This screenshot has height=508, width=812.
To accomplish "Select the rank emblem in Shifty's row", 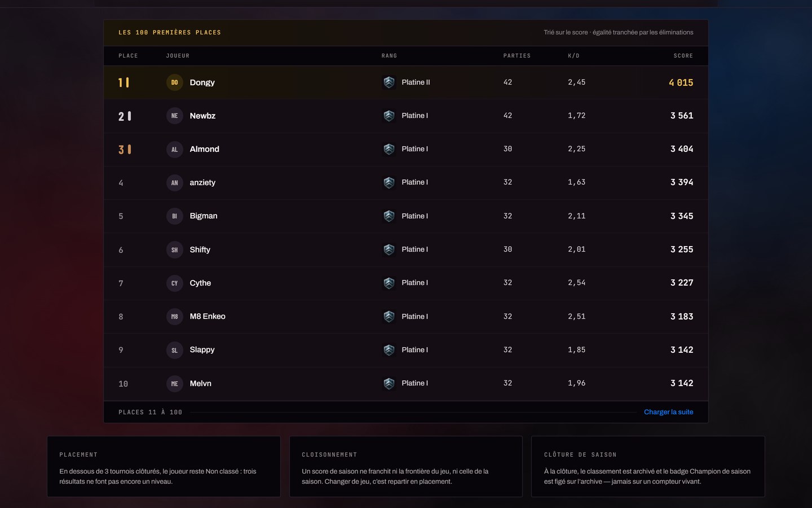I will point(389,249).
